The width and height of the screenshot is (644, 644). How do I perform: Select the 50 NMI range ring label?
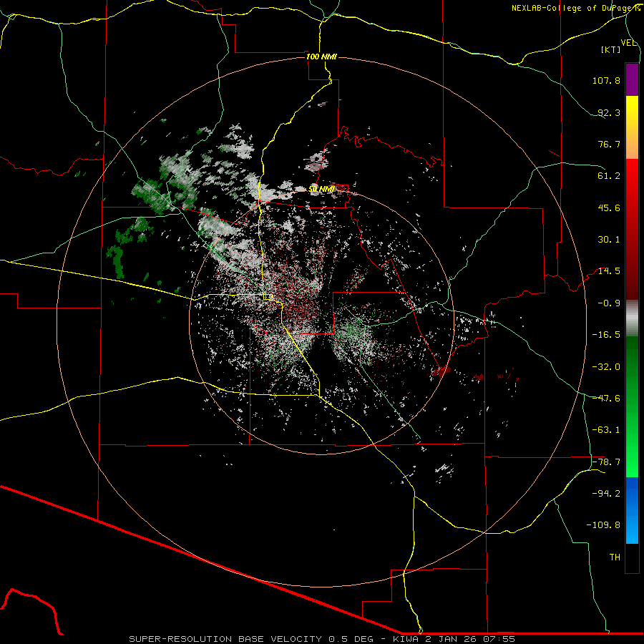point(321,189)
